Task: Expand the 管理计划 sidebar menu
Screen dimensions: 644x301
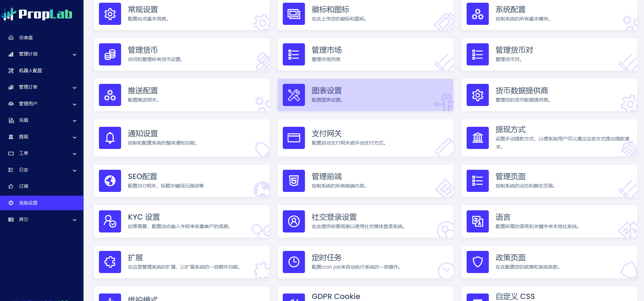Action: tap(74, 55)
